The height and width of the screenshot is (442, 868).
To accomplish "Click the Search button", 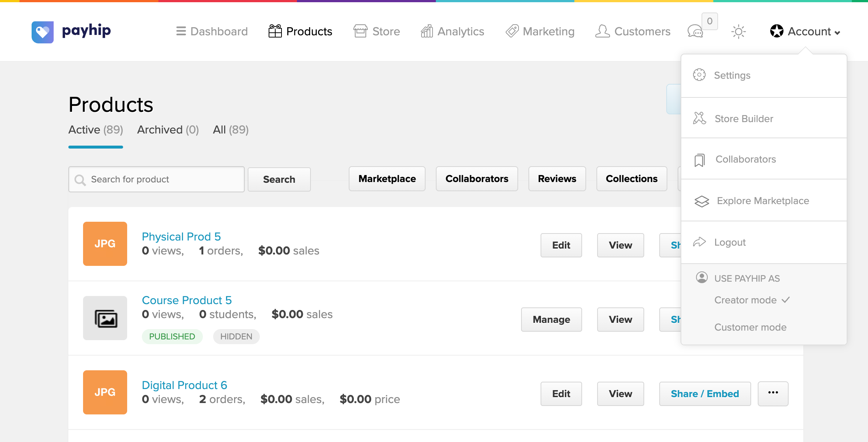I will [x=279, y=179].
